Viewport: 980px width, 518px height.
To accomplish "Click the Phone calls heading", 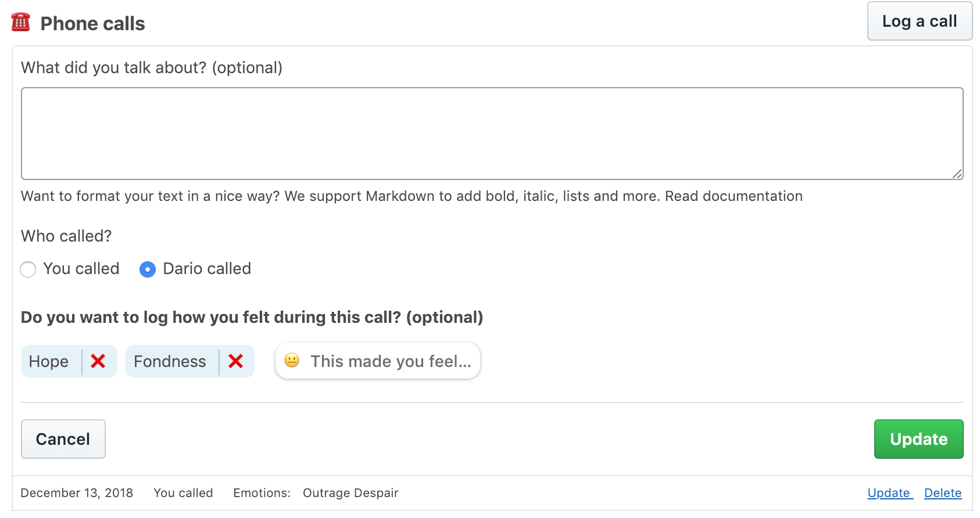I will [x=92, y=23].
